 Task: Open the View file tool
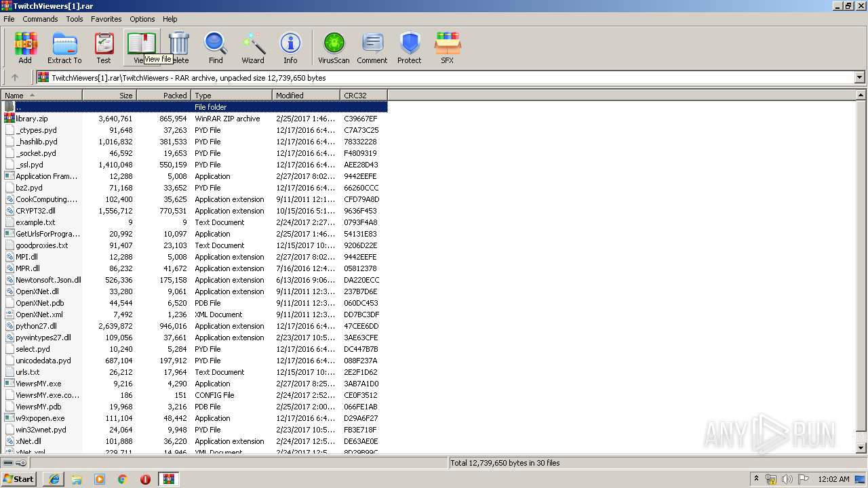coord(142,47)
